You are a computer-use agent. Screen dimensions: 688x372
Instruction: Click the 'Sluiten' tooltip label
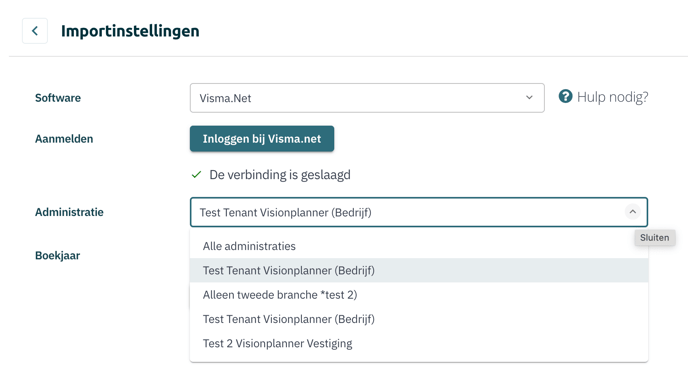[654, 238]
